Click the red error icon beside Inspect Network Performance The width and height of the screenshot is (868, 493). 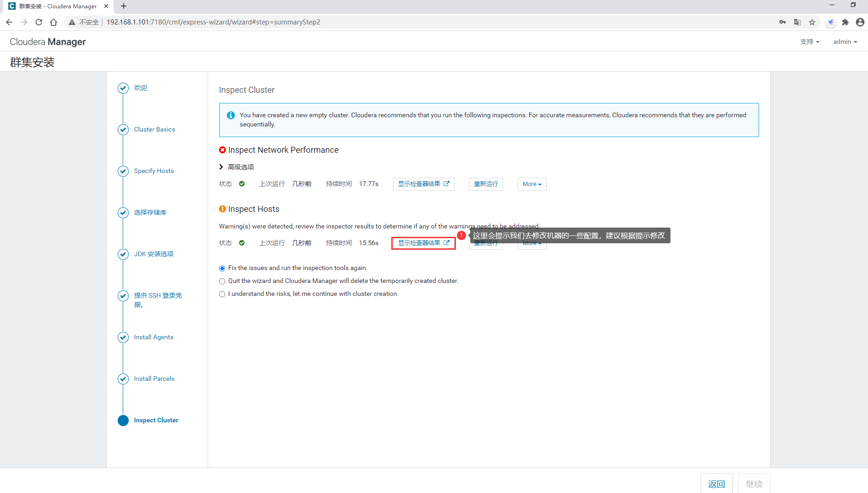click(x=222, y=150)
